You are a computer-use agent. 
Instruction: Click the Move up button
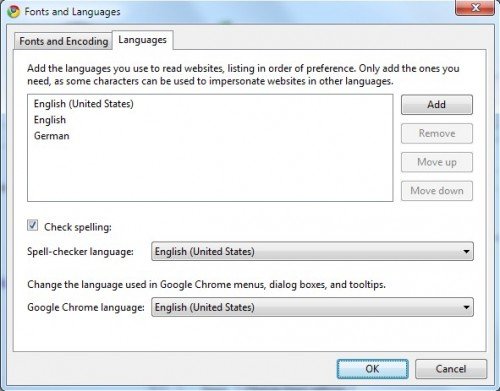[x=437, y=162]
